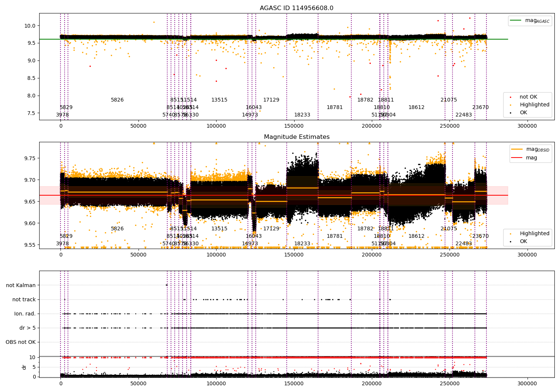The image size is (560, 392).
Task: Click the 8.5 tick on the top plot y-axis
Action: click(x=31, y=78)
